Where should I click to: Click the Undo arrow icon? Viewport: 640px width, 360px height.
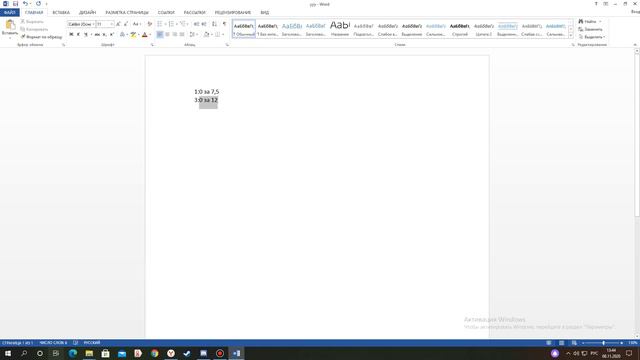25,4
